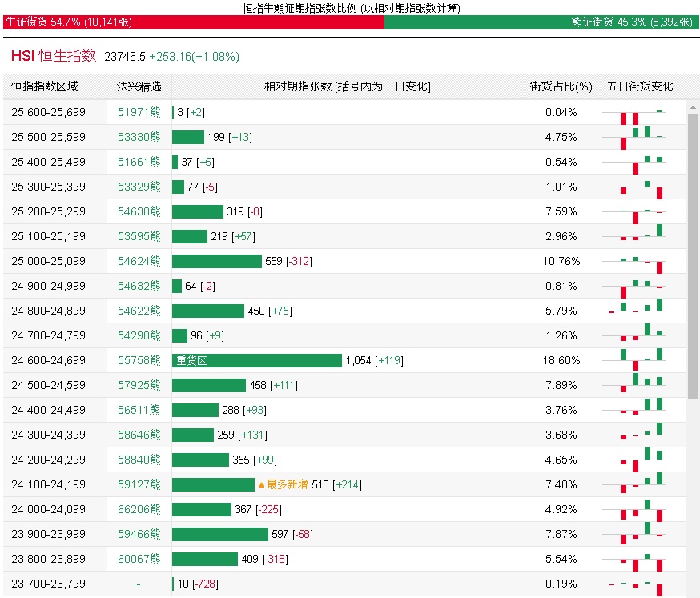Click the 0.19% street share value
The image size is (700, 598).
coord(561,584)
